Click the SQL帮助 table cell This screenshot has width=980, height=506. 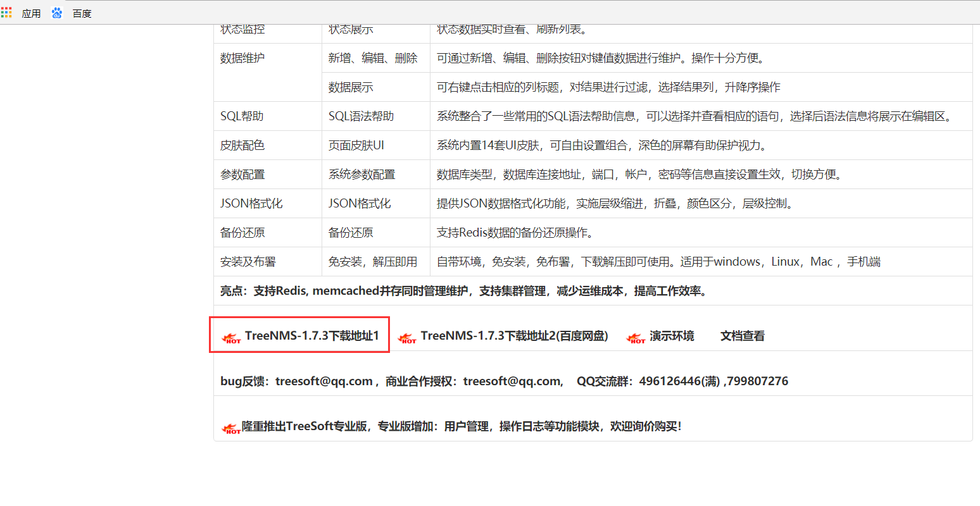(268, 116)
